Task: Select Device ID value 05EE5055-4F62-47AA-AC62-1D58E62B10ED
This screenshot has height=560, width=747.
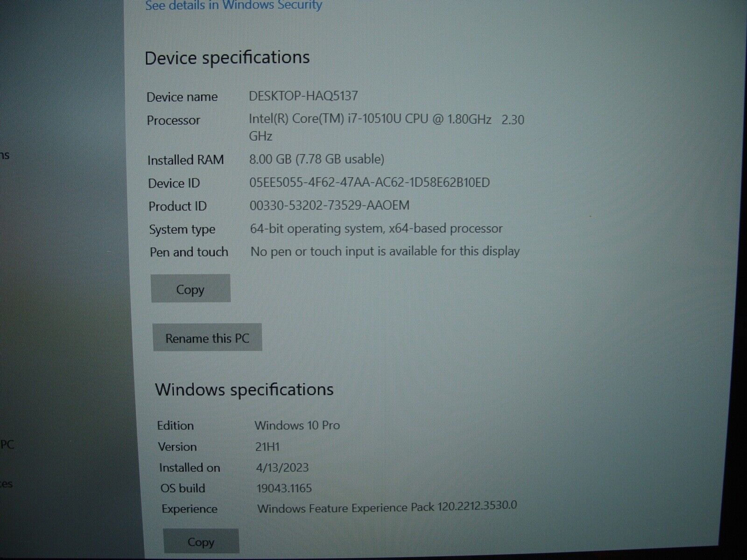Action: (x=370, y=182)
